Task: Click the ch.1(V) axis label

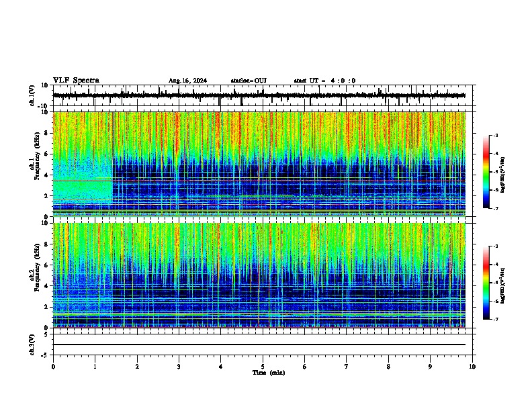Action: tap(32, 95)
